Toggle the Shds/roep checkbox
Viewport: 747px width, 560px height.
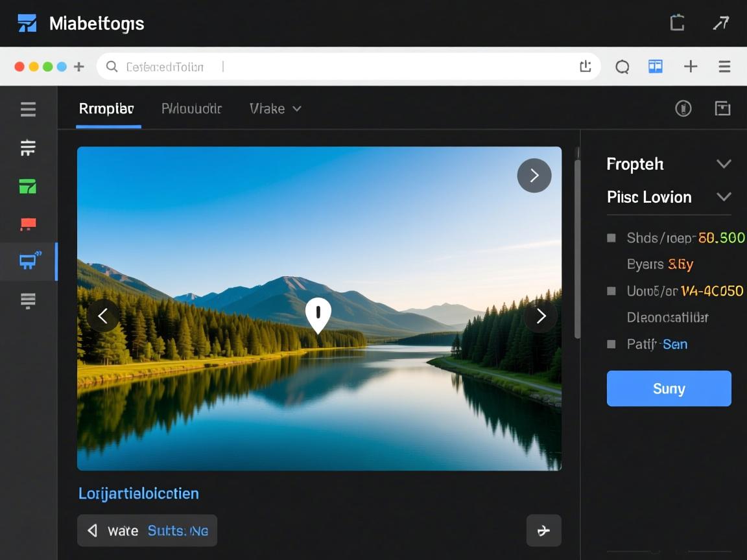tap(611, 238)
